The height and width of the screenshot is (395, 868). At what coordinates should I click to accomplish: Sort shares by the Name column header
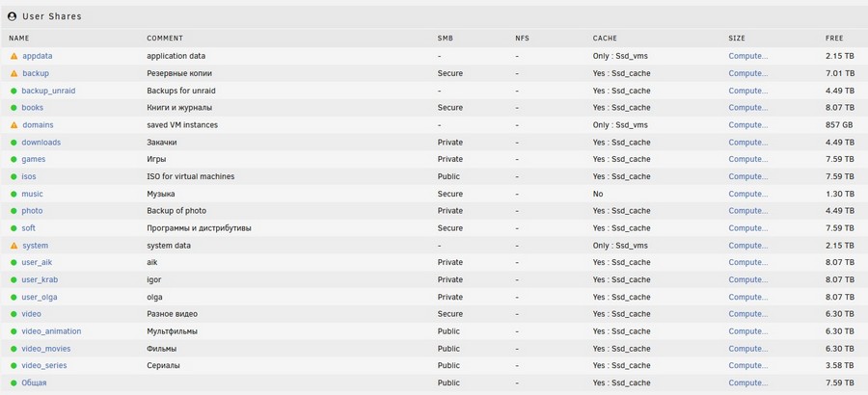(x=19, y=39)
